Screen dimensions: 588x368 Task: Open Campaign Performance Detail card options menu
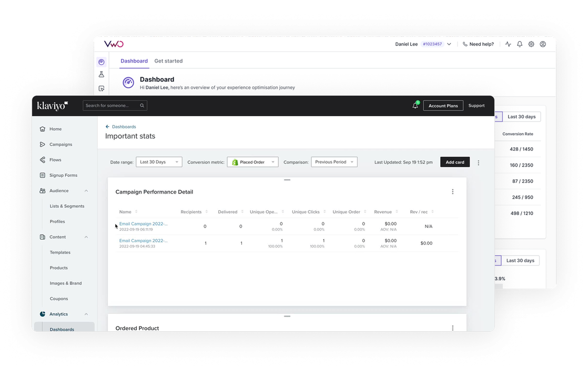tap(452, 192)
